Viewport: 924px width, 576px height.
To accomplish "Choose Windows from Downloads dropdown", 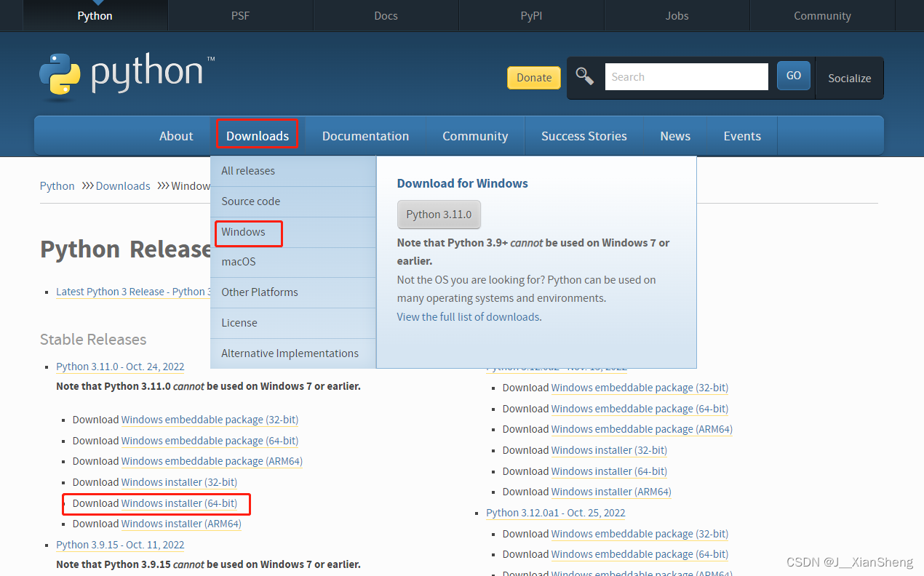I will click(293, 232).
